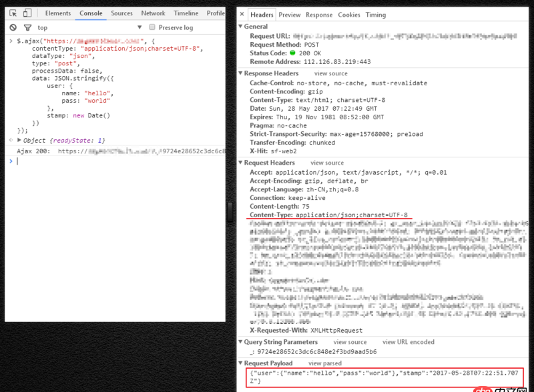
Task: Collapse the Request Headers section
Action: [240, 163]
